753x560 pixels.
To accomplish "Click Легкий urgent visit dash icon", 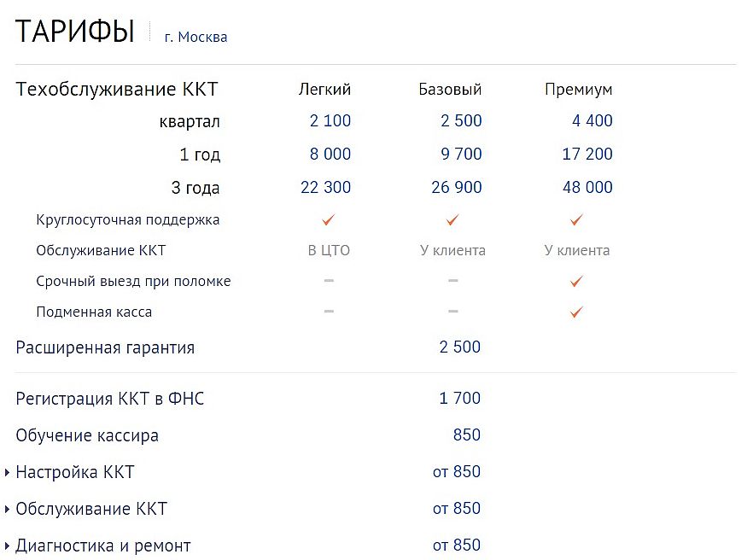I will pos(329,281).
